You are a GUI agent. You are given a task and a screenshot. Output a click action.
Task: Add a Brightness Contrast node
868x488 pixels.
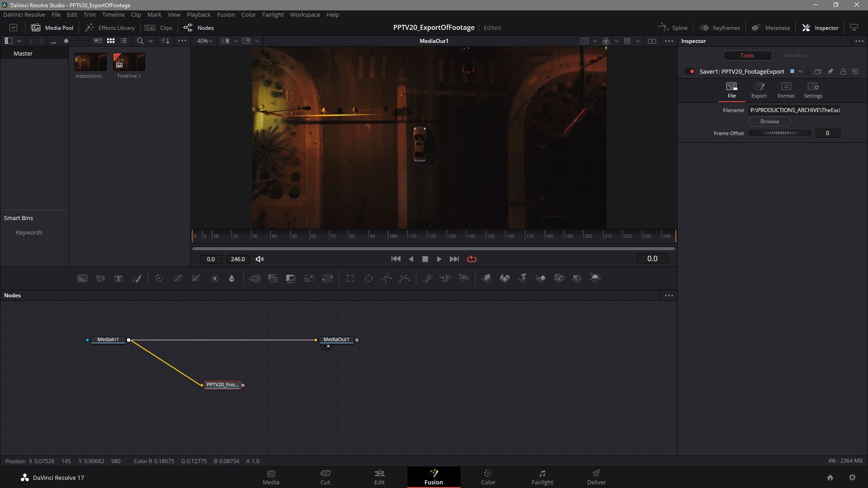pos(214,278)
